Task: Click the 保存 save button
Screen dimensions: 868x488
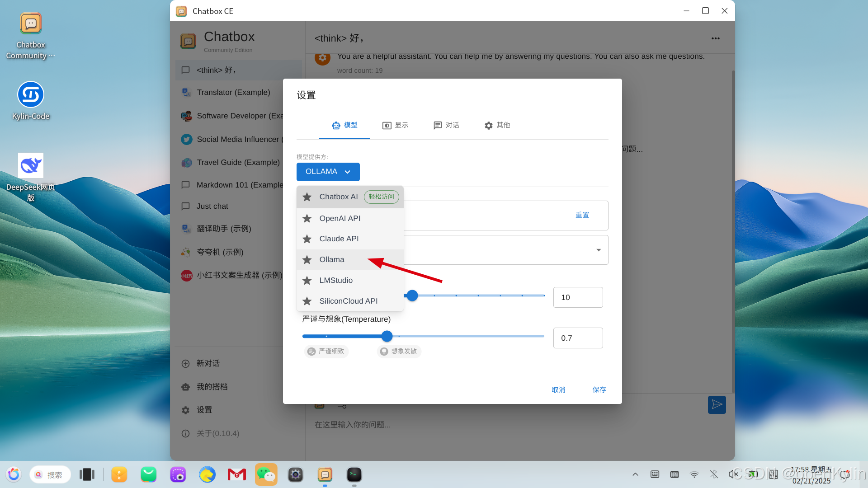Action: [x=599, y=389]
